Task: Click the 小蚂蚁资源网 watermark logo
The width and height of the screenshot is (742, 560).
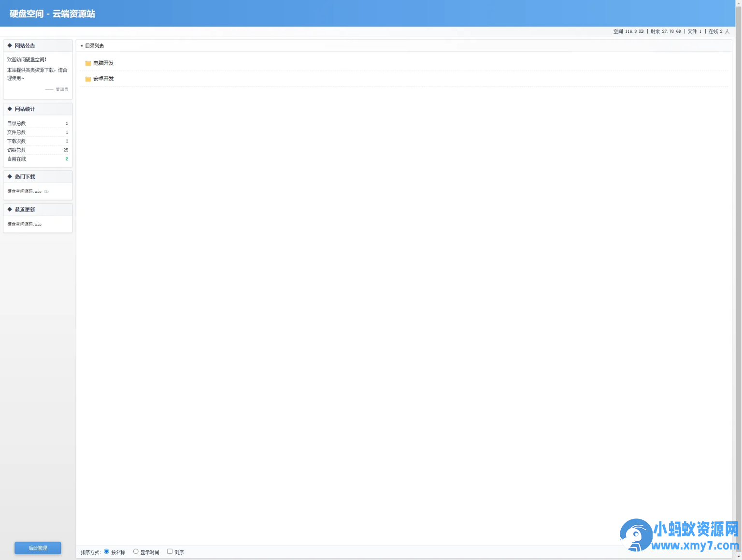Action: [678, 535]
